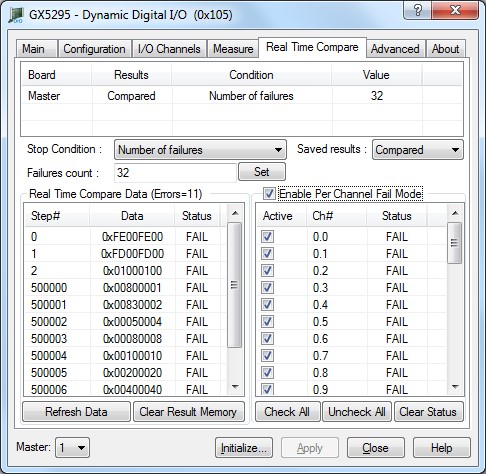Click the compare data list scrollbar thumb
Viewport: 486px width, 474px height.
tap(235, 285)
